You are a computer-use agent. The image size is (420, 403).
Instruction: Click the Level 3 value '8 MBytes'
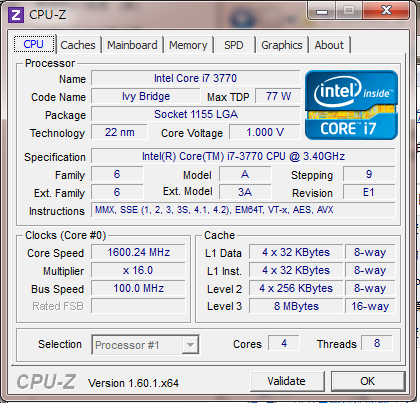tap(296, 306)
